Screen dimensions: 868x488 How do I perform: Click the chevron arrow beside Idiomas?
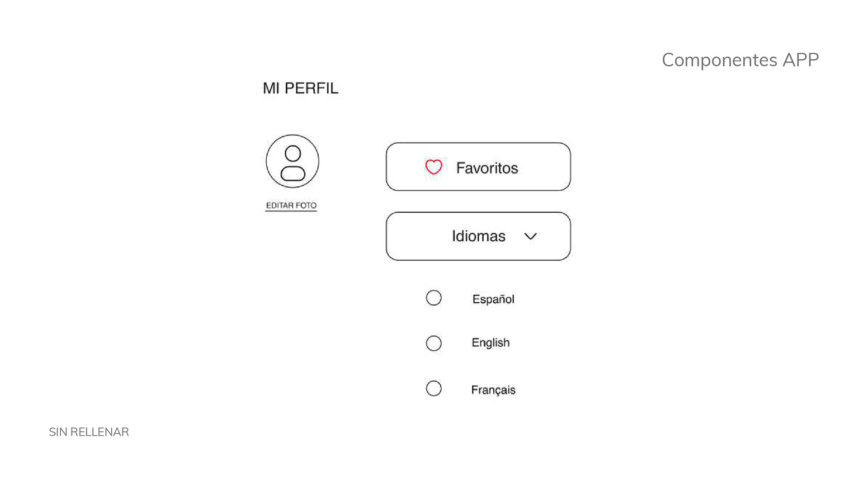point(530,236)
